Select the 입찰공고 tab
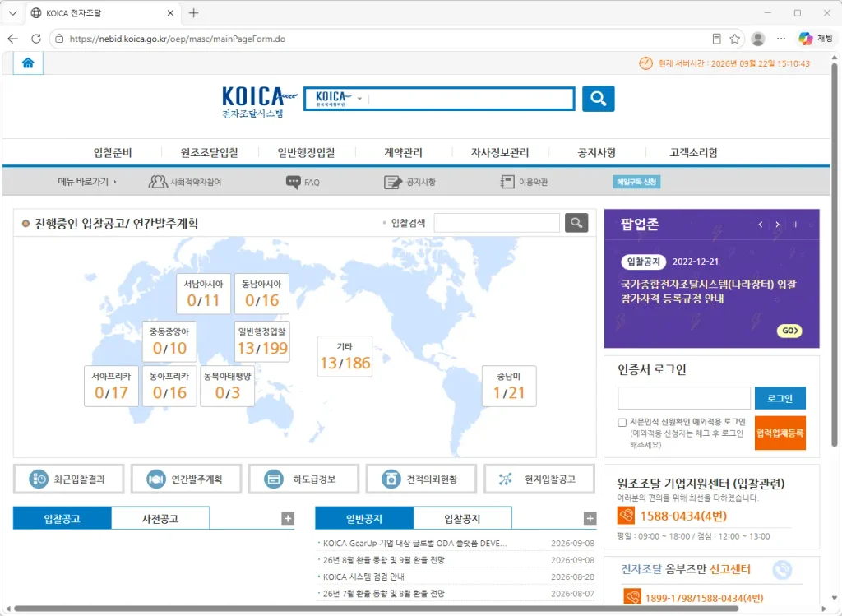Image resolution: width=842 pixels, height=616 pixels. tap(62, 518)
